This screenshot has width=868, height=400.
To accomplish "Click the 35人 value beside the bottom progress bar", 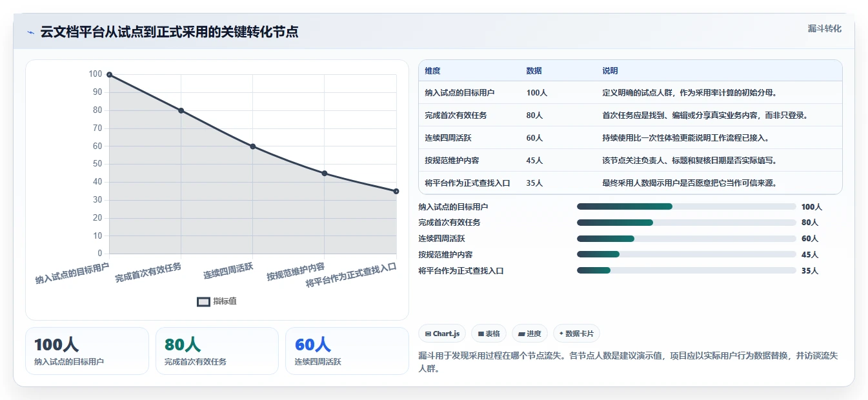I will [x=810, y=271].
